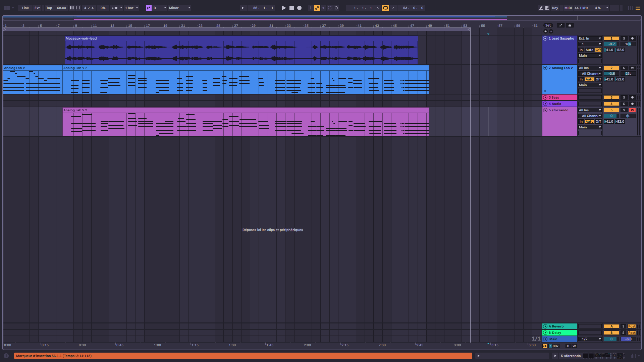This screenshot has width=644, height=362.
Task: Open the Minor scale dropdown
Action: point(179,8)
